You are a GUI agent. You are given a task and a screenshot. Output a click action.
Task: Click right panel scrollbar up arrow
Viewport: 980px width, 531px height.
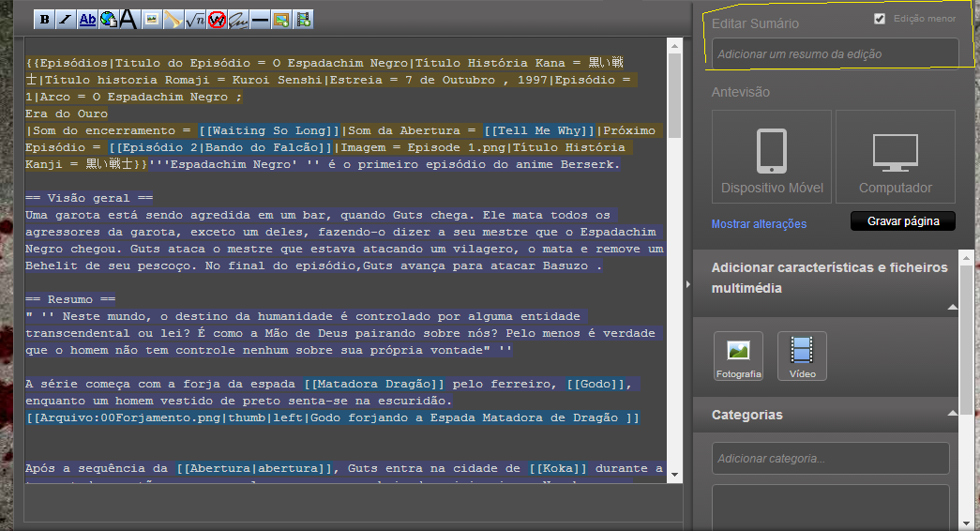pos(966,257)
